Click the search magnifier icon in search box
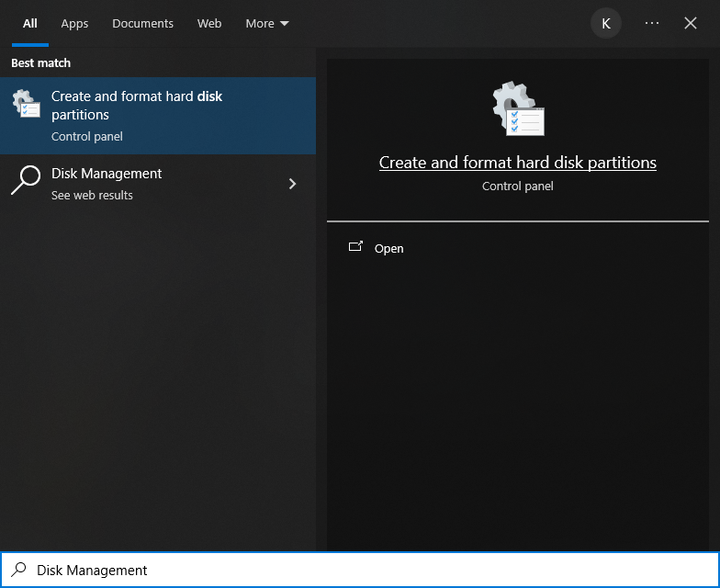Screen dimensions: 720x588 pos(18,570)
